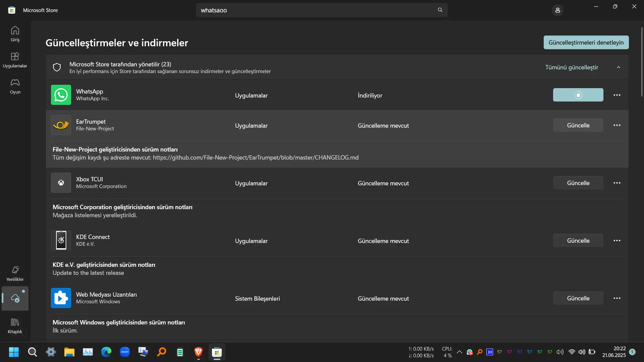Open the Windows Start menu

click(14, 352)
